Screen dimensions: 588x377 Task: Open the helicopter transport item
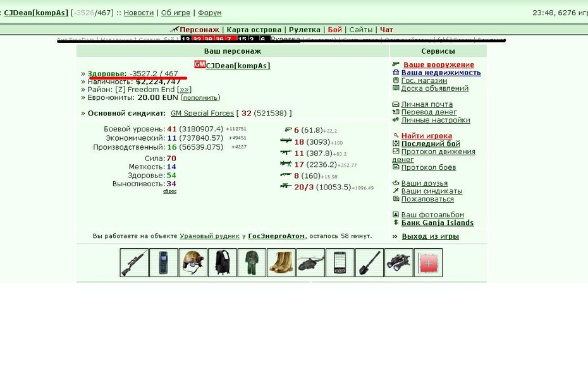click(310, 263)
